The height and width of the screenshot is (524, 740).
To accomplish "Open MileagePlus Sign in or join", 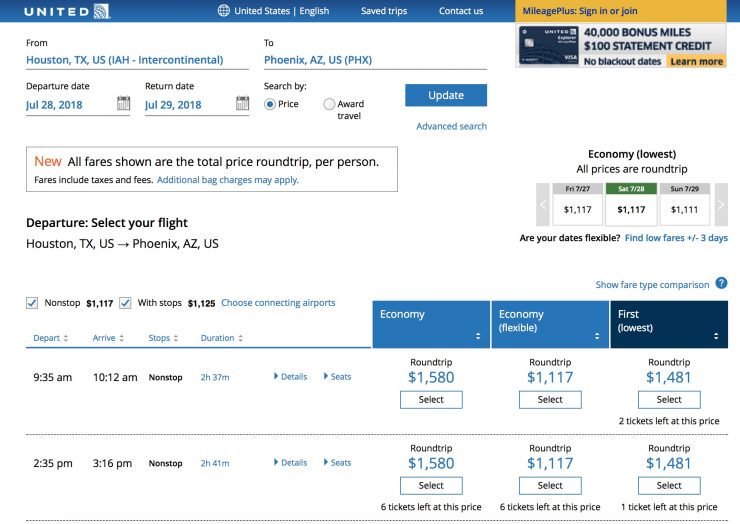I will click(580, 11).
